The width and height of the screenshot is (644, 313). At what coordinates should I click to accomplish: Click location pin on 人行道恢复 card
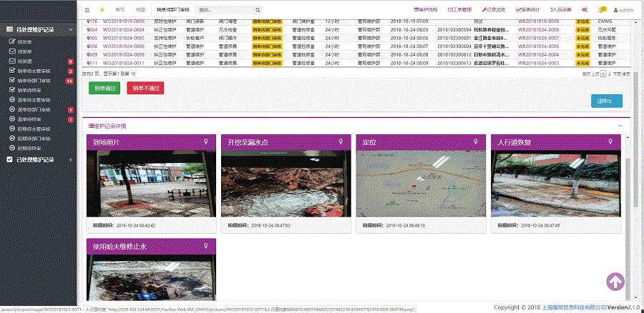(611, 142)
